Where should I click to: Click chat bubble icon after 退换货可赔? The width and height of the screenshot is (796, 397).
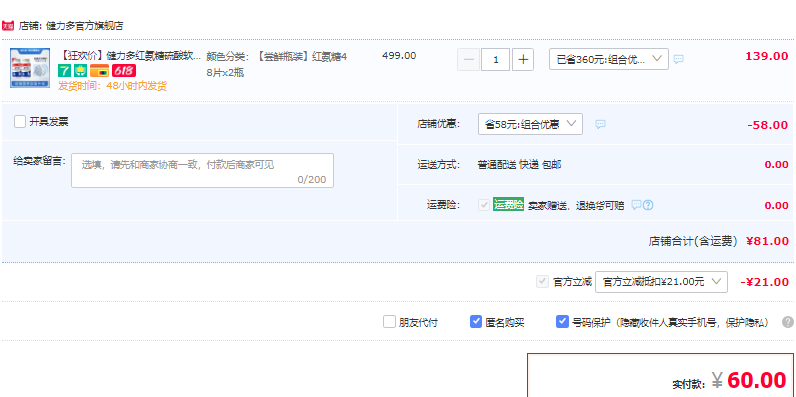point(637,205)
